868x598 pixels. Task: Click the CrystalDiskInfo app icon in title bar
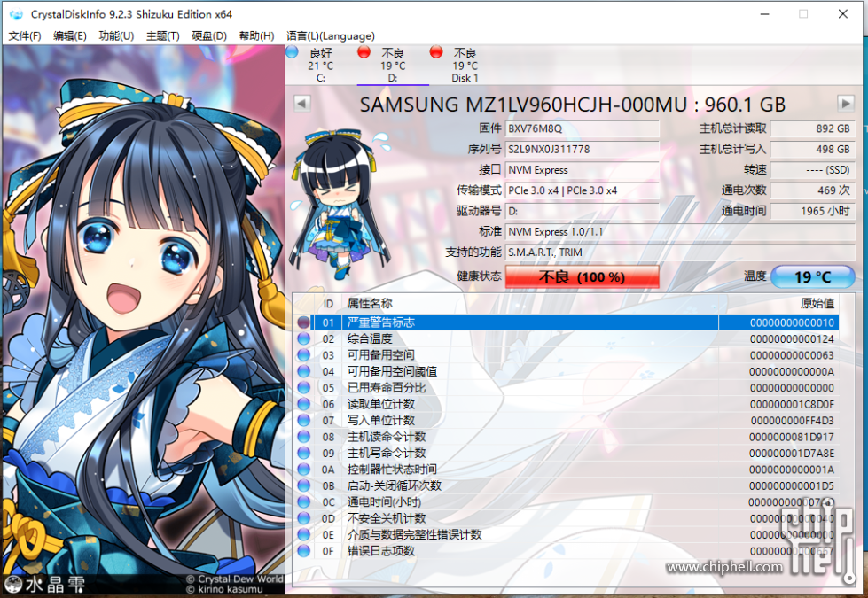17,14
